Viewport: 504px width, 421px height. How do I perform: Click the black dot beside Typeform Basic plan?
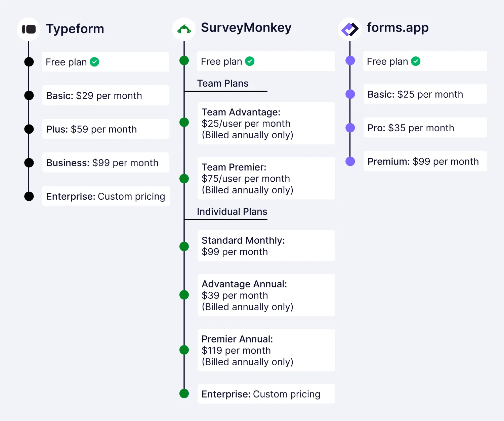coord(29,95)
